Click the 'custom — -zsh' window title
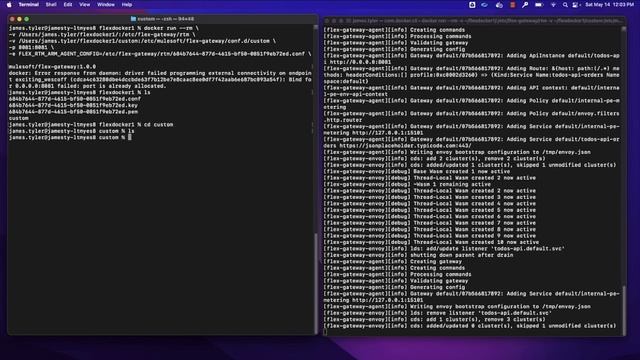 [165, 19]
